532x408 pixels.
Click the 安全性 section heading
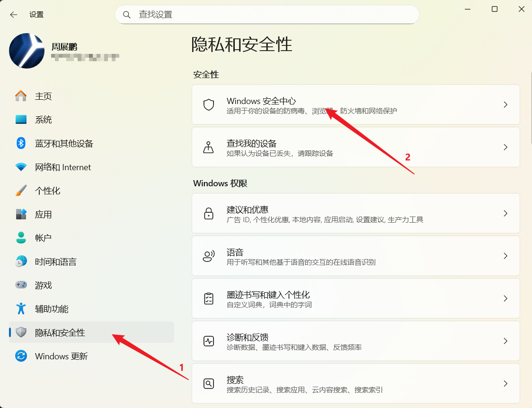[x=206, y=75]
